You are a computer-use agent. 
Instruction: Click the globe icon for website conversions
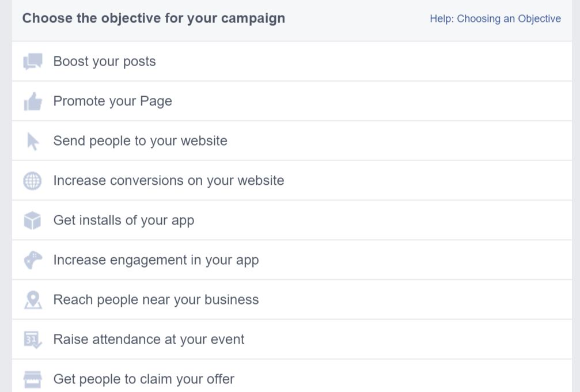pyautogui.click(x=33, y=181)
